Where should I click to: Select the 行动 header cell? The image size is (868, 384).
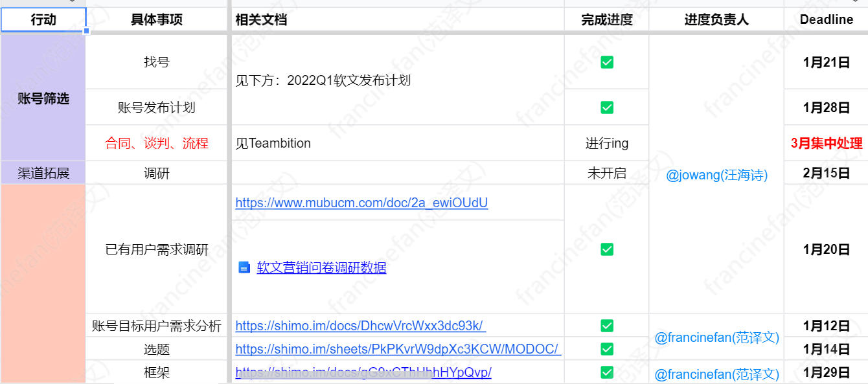pos(43,19)
